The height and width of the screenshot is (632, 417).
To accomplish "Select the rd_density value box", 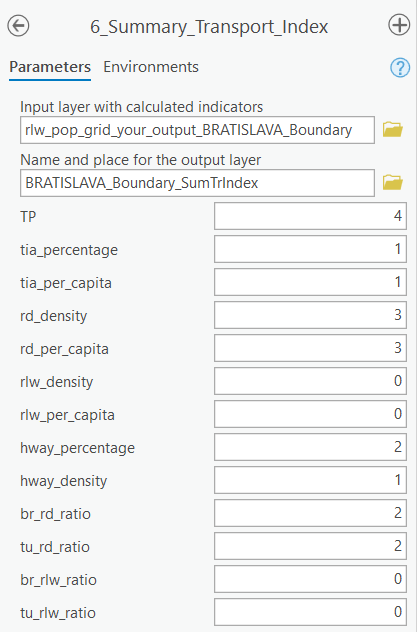I will coord(310,315).
